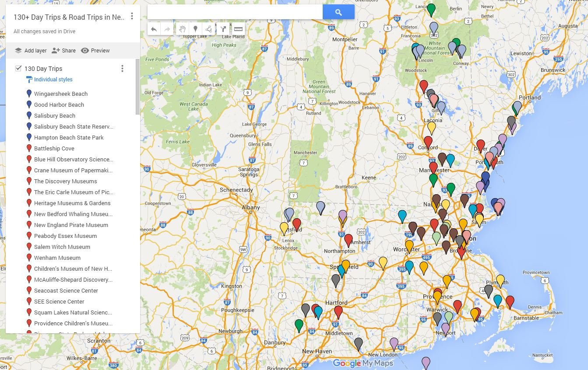The image size is (588, 370).
Task: Select The Discovery Museums entry
Action: click(66, 181)
